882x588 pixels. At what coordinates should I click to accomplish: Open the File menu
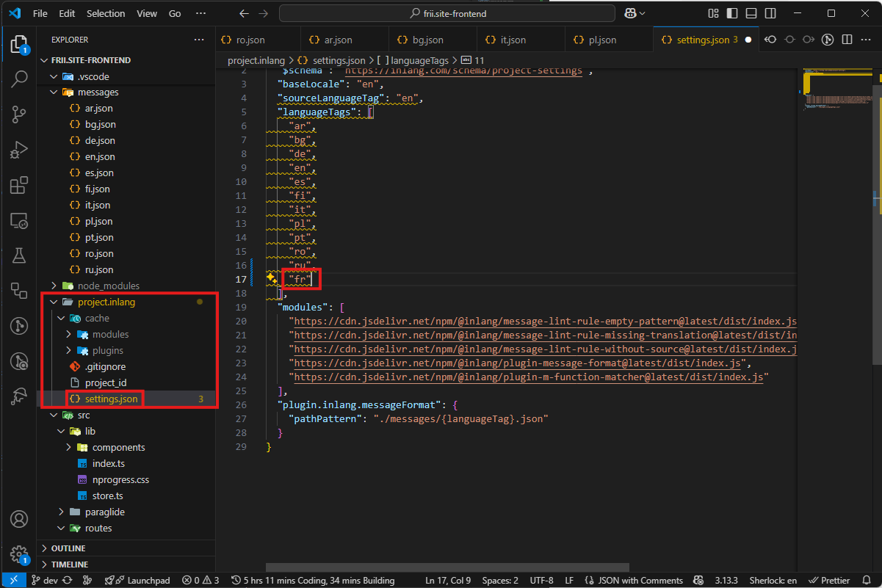point(40,13)
